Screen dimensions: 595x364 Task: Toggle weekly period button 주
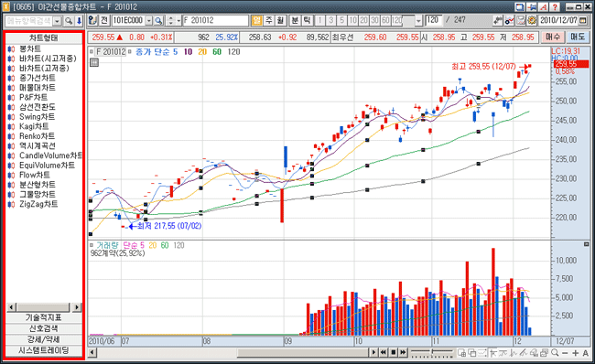[x=268, y=20]
